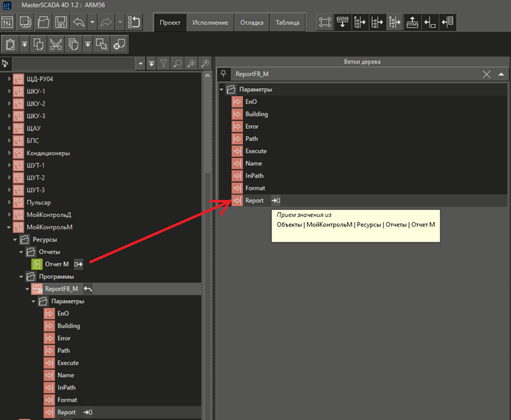Click back-arrow icon beside ReportFB_M in tree
This screenshot has height=420, width=511.
point(88,289)
